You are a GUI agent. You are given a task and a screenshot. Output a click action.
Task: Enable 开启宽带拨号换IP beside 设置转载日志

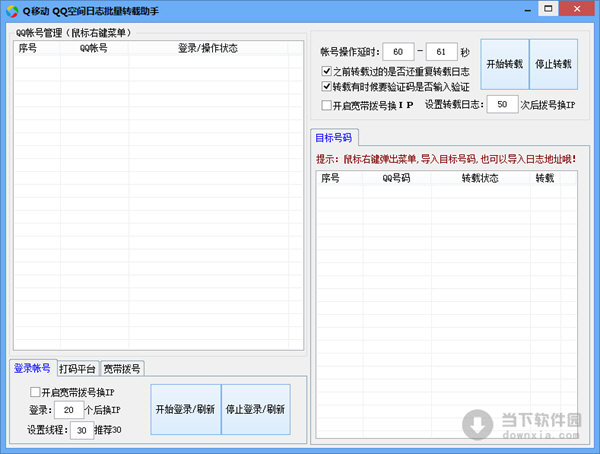[327, 104]
